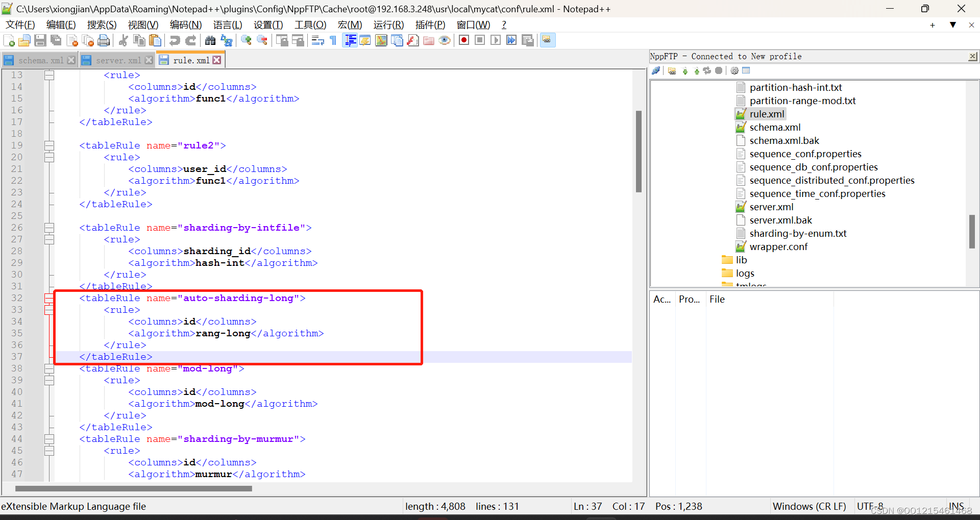Toggle the Document Map panel

click(381, 40)
